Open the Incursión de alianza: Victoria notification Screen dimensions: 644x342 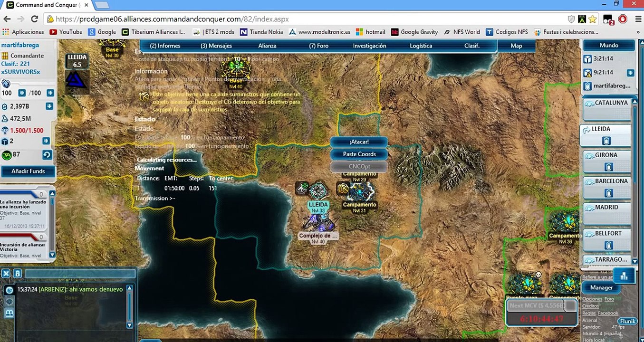point(24,247)
